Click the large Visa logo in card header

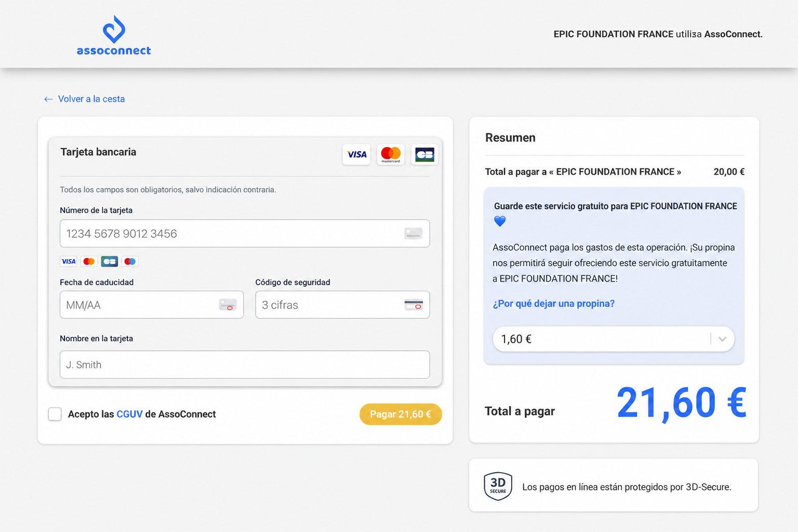(x=356, y=154)
